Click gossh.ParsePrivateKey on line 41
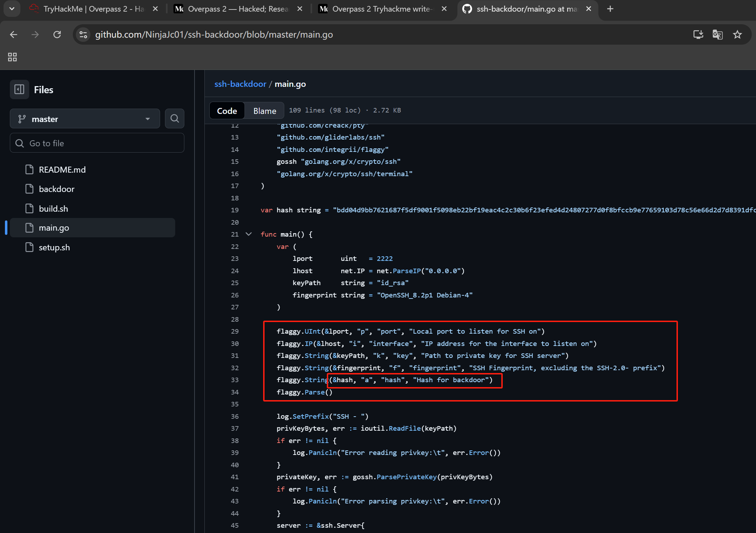This screenshot has height=533, width=756. (x=423, y=477)
